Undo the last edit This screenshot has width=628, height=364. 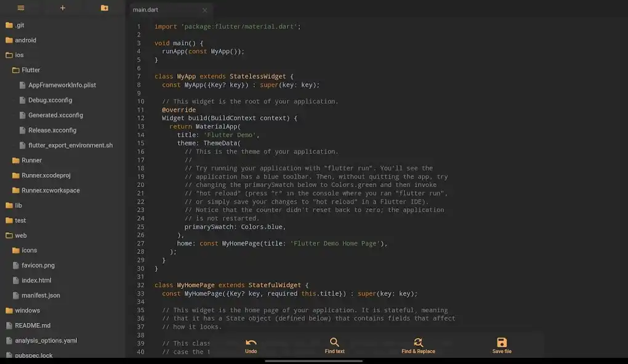251,343
